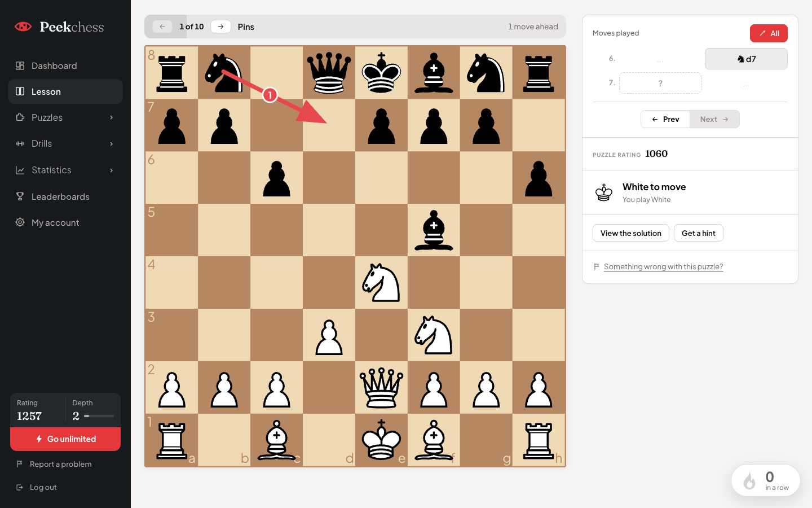Screen dimensions: 812x508
Task: Click the black knight on b8
Action: click(224, 73)
